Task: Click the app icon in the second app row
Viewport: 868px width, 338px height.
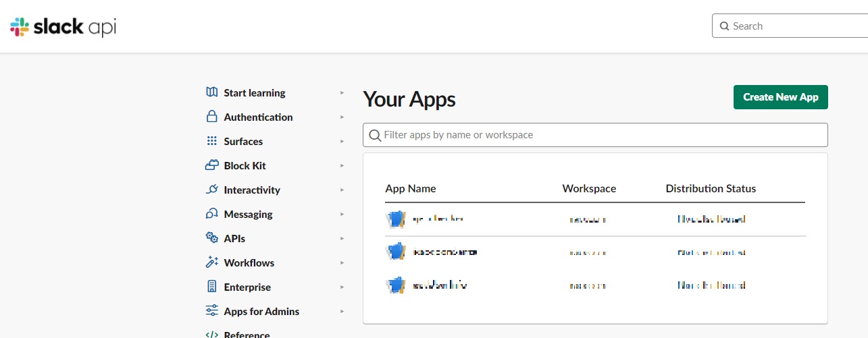Action: (396, 252)
